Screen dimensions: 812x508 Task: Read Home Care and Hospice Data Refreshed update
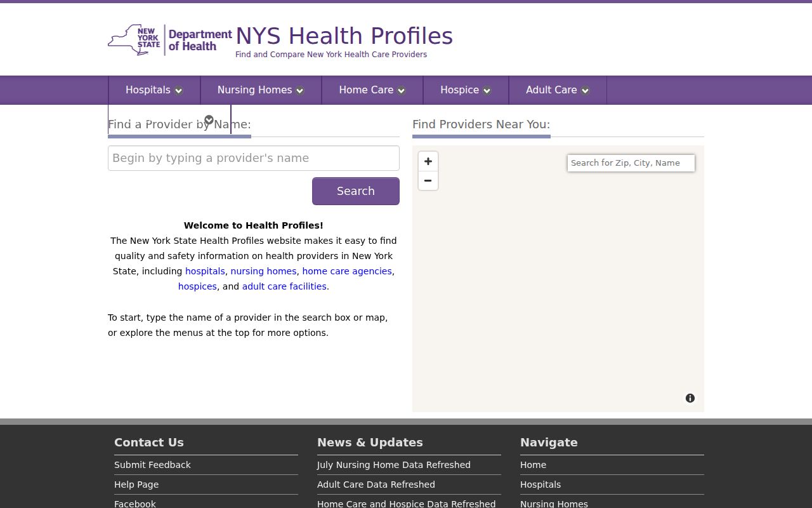coord(407,504)
